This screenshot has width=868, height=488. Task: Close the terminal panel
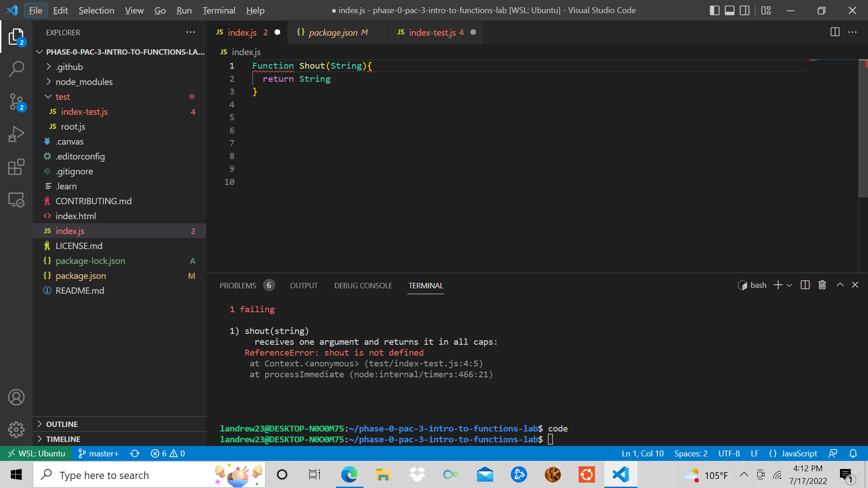pyautogui.click(x=855, y=285)
